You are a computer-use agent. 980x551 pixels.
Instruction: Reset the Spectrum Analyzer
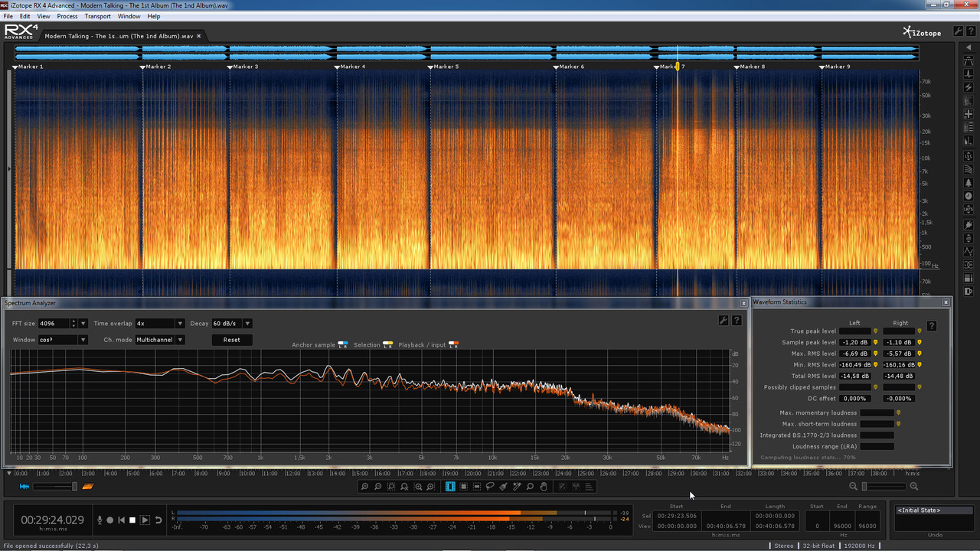[x=231, y=340]
